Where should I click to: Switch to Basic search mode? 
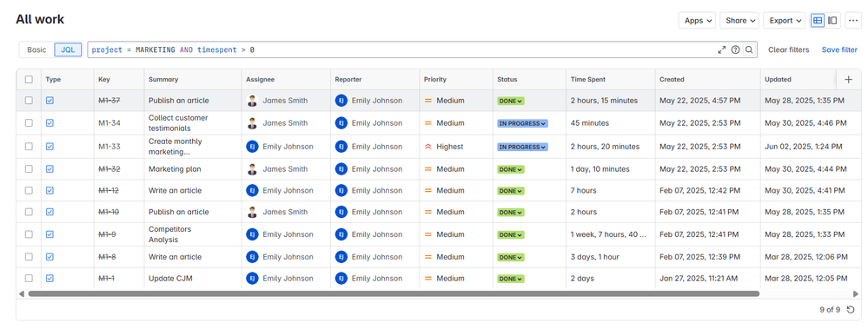(37, 49)
